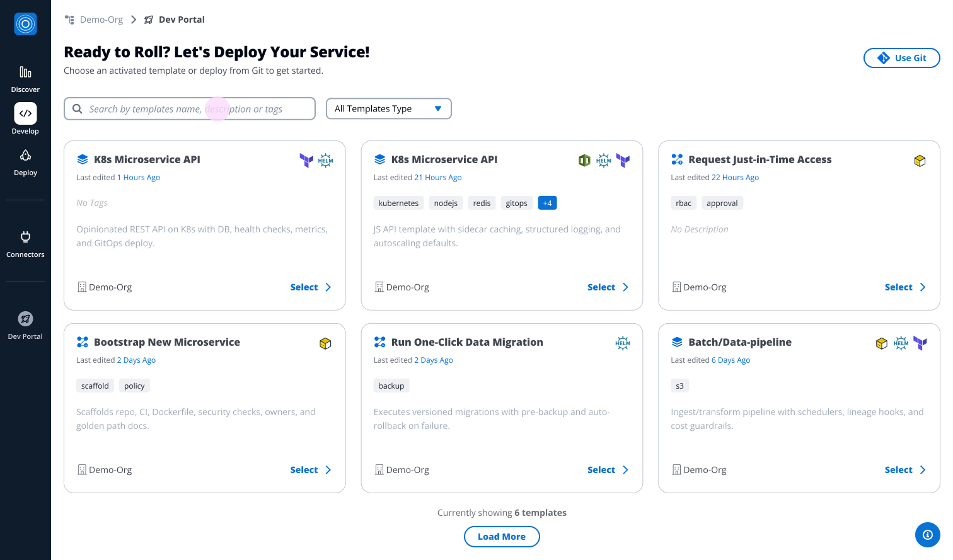Expand the +4 hidden tags badge
Image resolution: width=953 pixels, height=560 pixels.
547,203
